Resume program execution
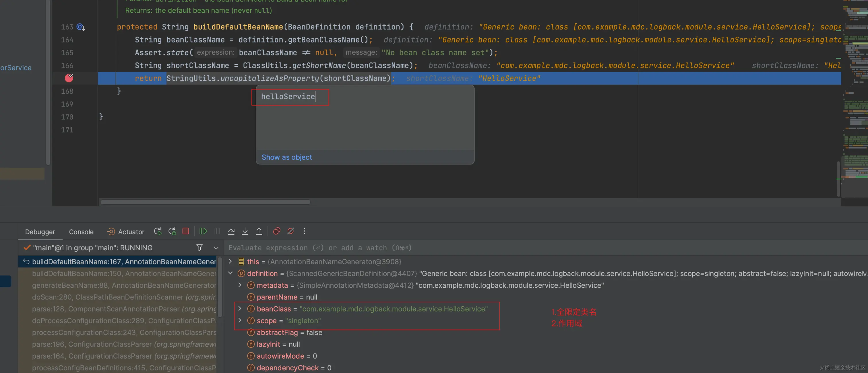The width and height of the screenshot is (868, 373). pos(203,231)
